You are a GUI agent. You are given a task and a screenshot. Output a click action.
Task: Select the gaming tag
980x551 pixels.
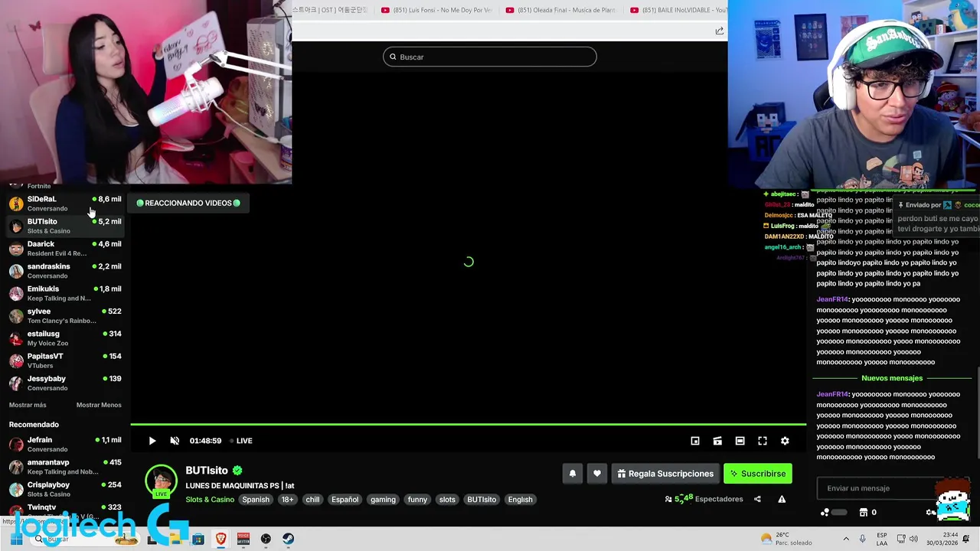pos(383,500)
